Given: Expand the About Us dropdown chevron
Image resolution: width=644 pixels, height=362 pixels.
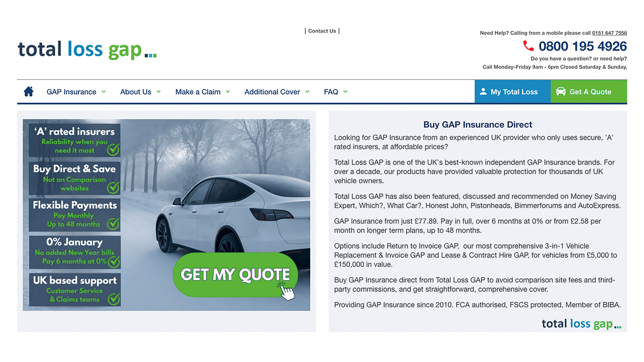Looking at the screenshot, I should click(x=159, y=92).
